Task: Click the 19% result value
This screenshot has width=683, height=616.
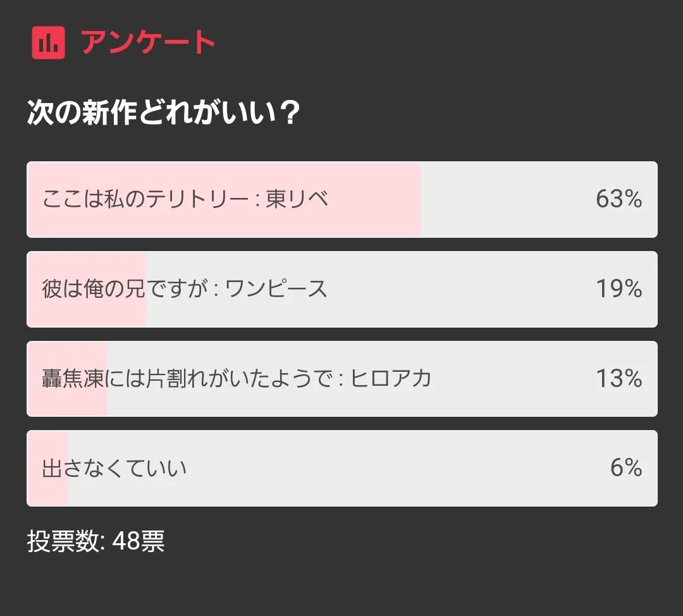Action: [x=618, y=289]
